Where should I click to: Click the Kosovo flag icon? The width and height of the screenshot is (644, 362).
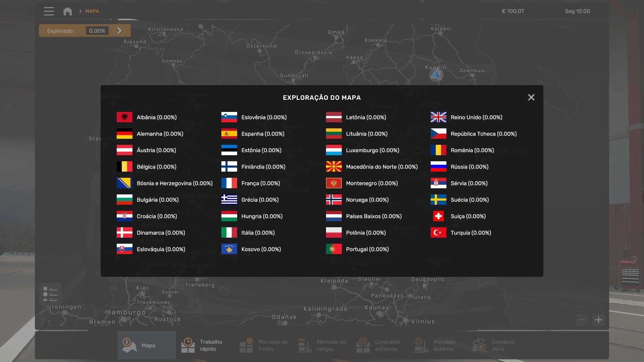click(229, 249)
